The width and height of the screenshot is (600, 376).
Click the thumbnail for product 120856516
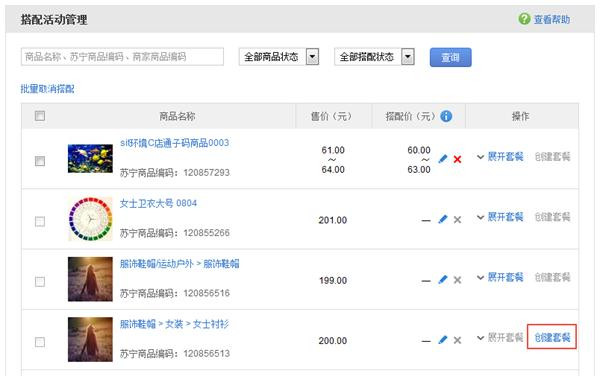click(x=90, y=279)
